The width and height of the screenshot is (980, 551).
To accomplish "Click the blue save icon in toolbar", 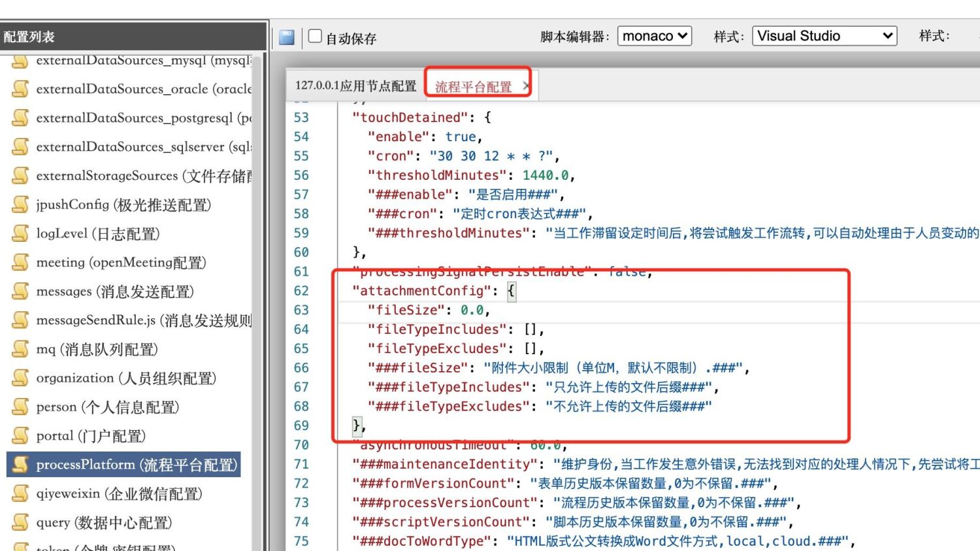I will [x=286, y=37].
